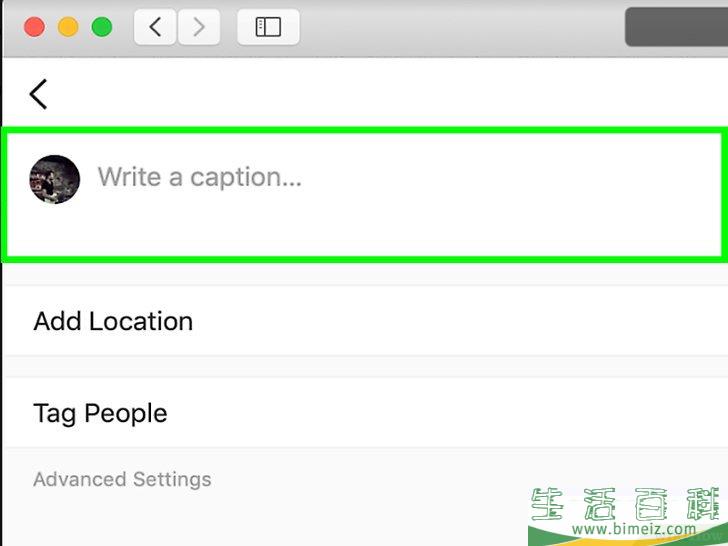Close the window with red button
This screenshot has height=546, width=728.
(34, 27)
